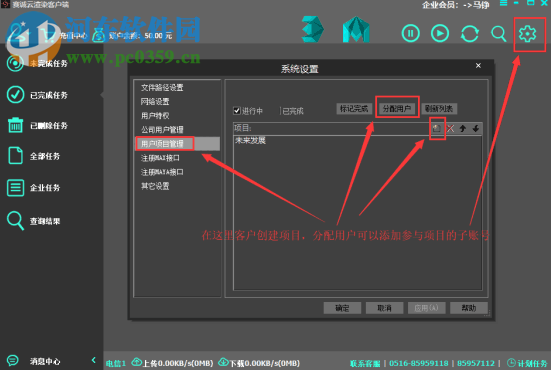The height and width of the screenshot is (372, 555).
Task: Click 联系客服 in status bar
Action: pos(365,363)
